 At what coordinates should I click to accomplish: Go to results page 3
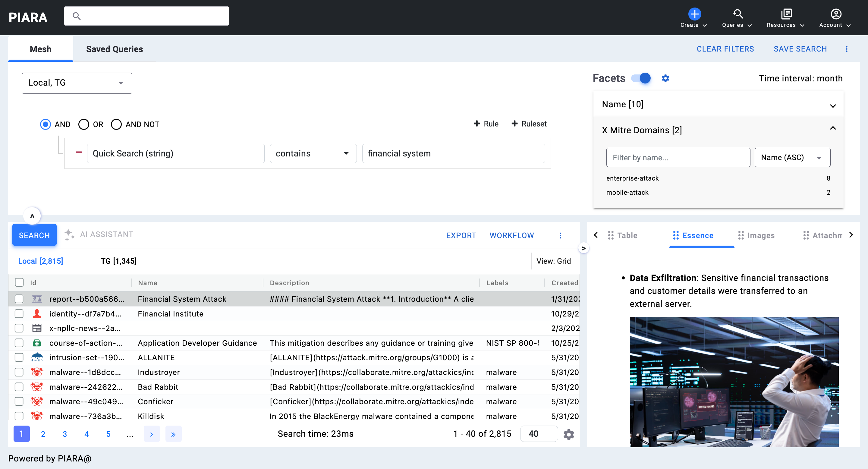[x=65, y=434]
